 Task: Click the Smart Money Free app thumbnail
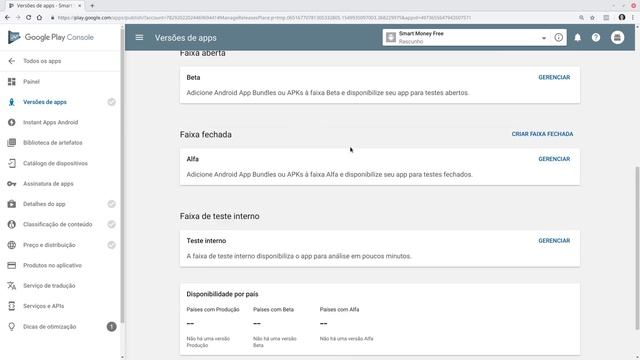tap(391, 38)
